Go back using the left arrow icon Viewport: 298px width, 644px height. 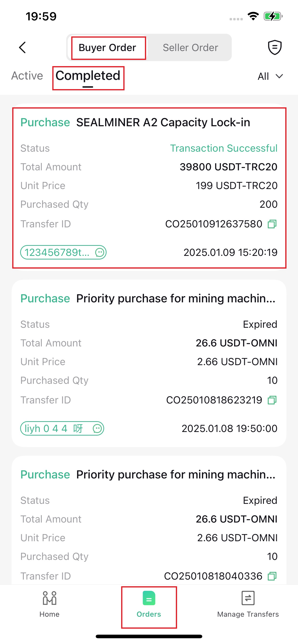tap(23, 47)
